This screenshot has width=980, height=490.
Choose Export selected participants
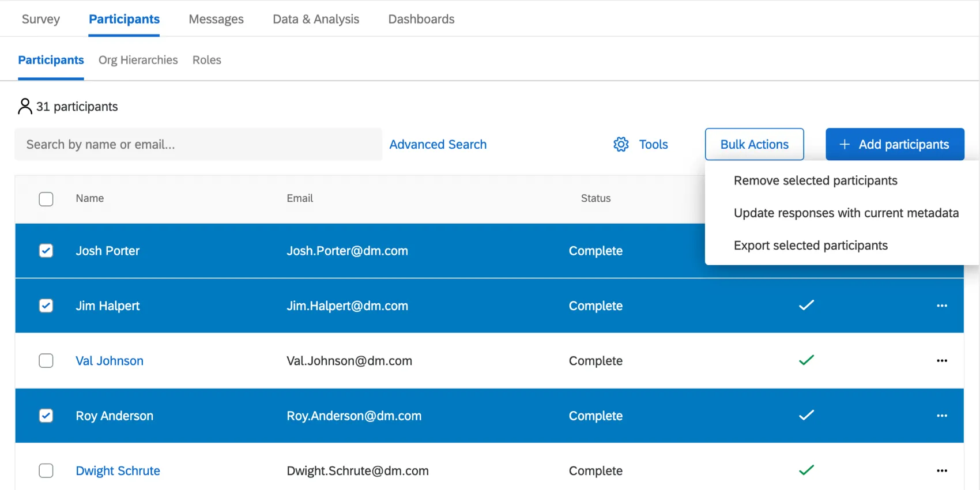811,246
